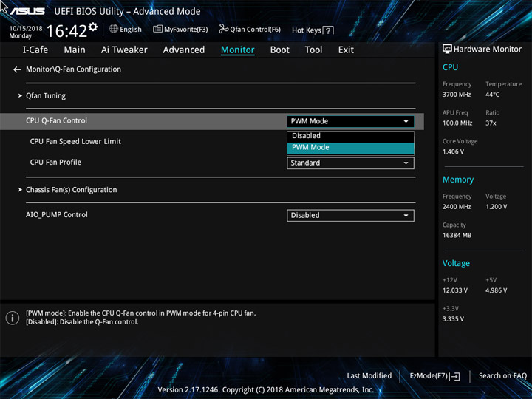The image size is (532, 399).
Task: Click the ASUS logo
Action: 27,11
